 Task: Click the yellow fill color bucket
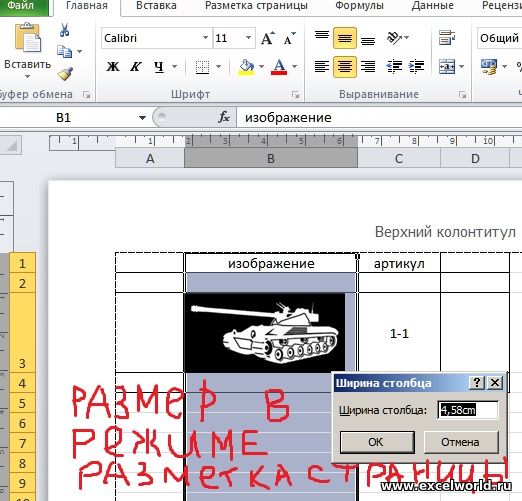coord(246,67)
